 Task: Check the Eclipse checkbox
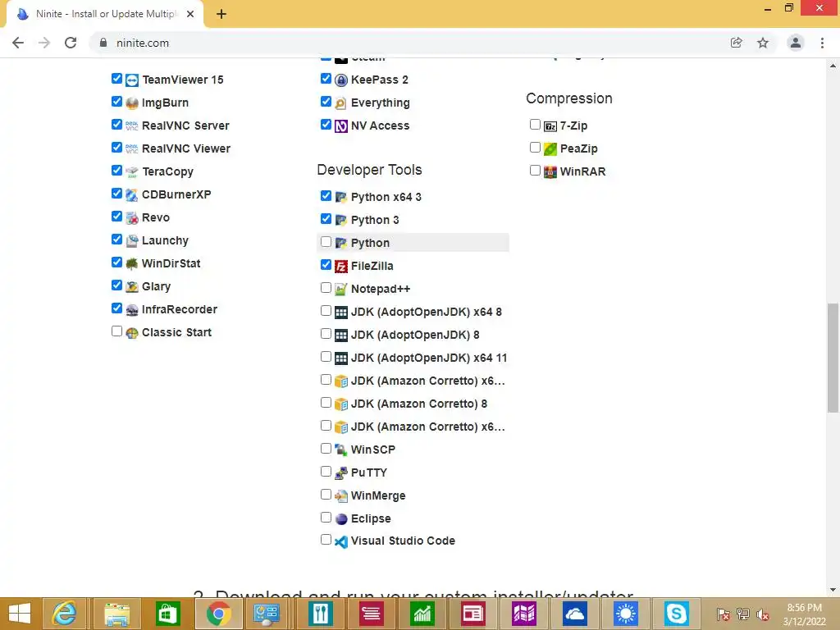click(326, 517)
